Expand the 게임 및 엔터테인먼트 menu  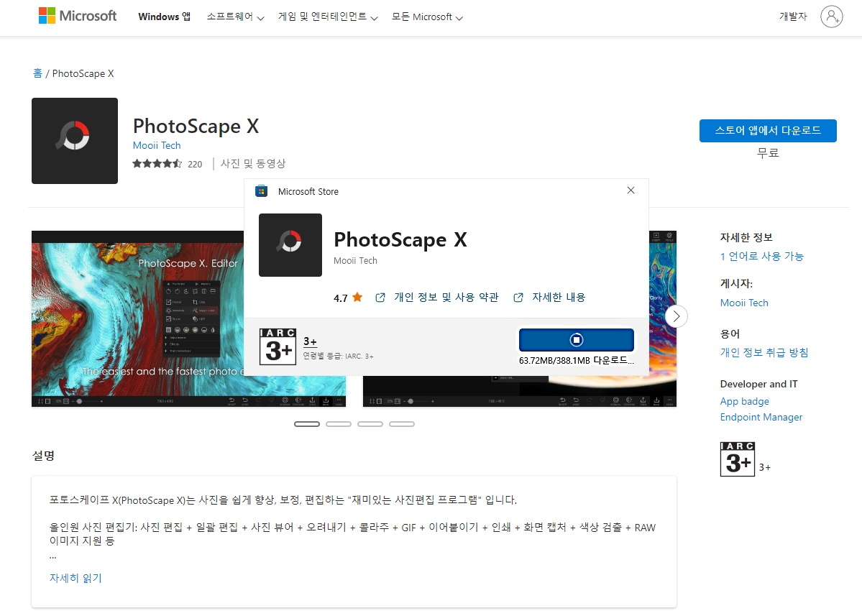coord(328,17)
